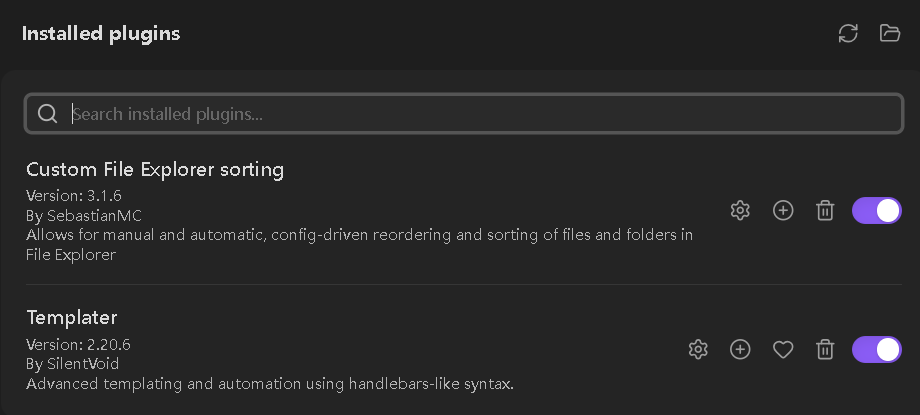Click the Custom File Explorer sorting title
Image resolution: width=920 pixels, height=415 pixels.
(155, 170)
